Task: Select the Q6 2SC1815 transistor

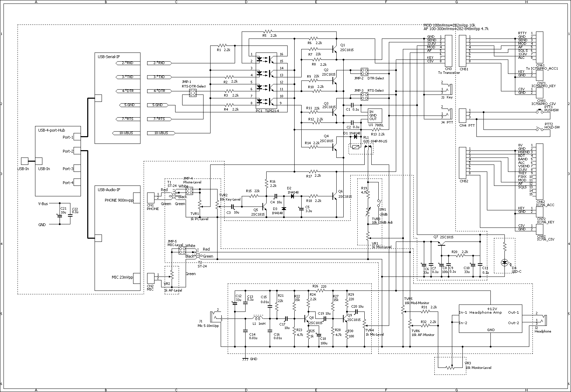Action: click(334, 197)
